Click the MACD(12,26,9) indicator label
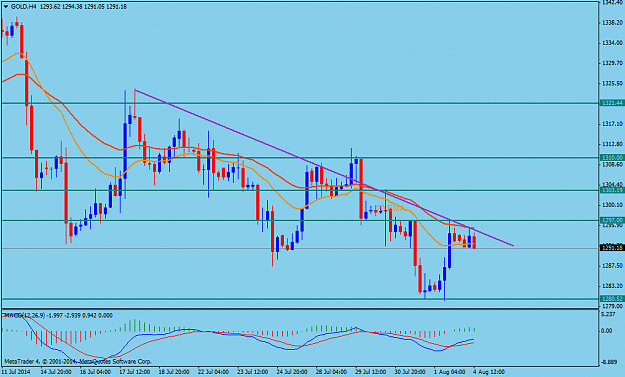The height and width of the screenshot is (377, 625). click(24, 316)
